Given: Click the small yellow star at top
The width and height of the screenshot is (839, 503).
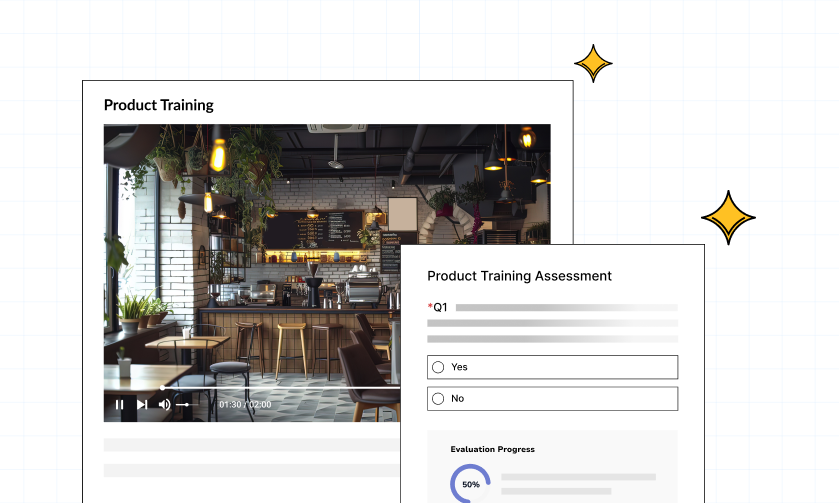Looking at the screenshot, I should [x=593, y=63].
